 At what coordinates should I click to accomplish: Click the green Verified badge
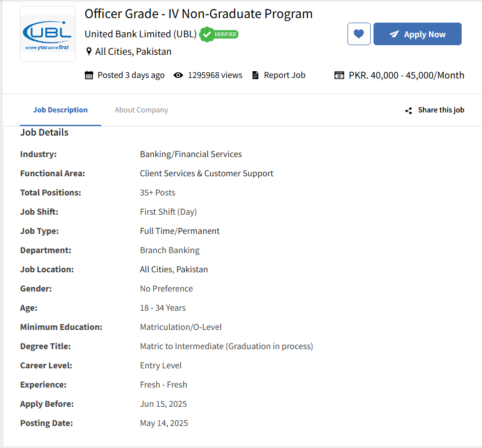click(x=219, y=34)
